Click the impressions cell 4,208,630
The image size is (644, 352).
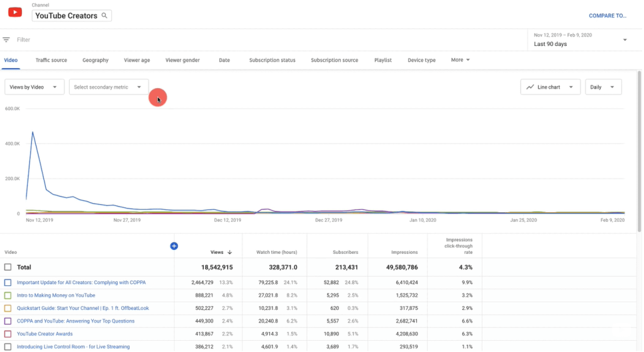[408, 334]
